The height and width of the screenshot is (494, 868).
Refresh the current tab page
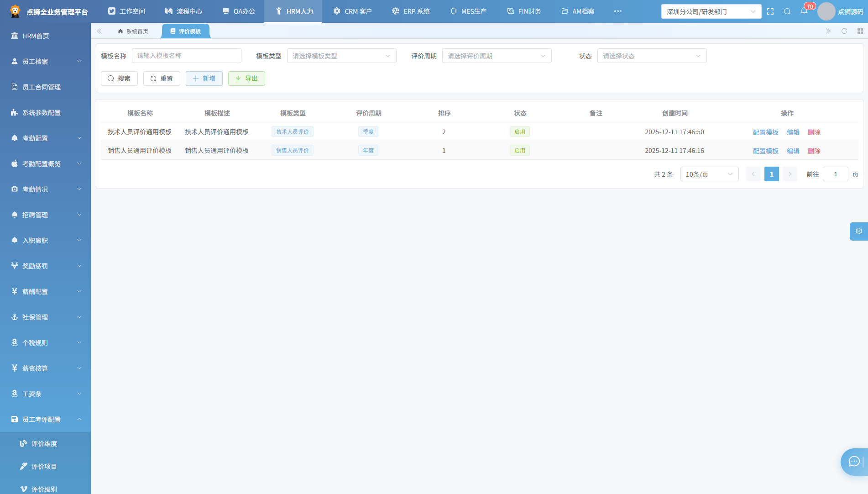[x=844, y=31]
